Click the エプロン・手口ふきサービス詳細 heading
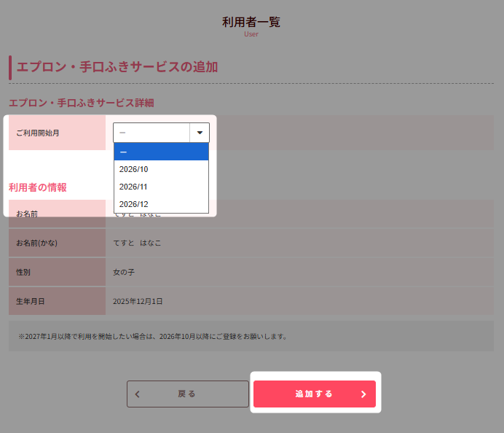 pyautogui.click(x=82, y=103)
